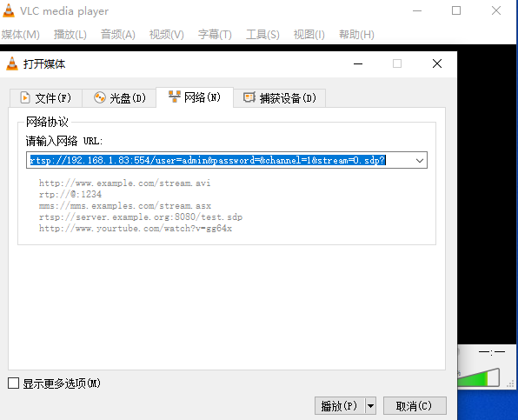The height and width of the screenshot is (420, 518).
Task: Adjust the VLC volume slider
Action: tap(479, 377)
